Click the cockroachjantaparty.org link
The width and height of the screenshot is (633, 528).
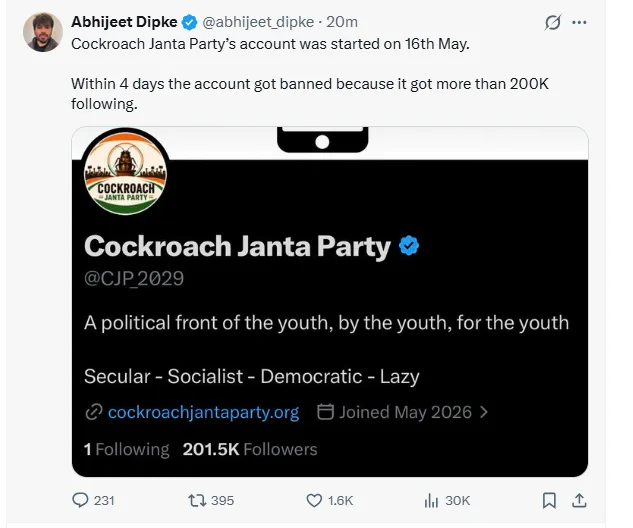click(x=203, y=412)
